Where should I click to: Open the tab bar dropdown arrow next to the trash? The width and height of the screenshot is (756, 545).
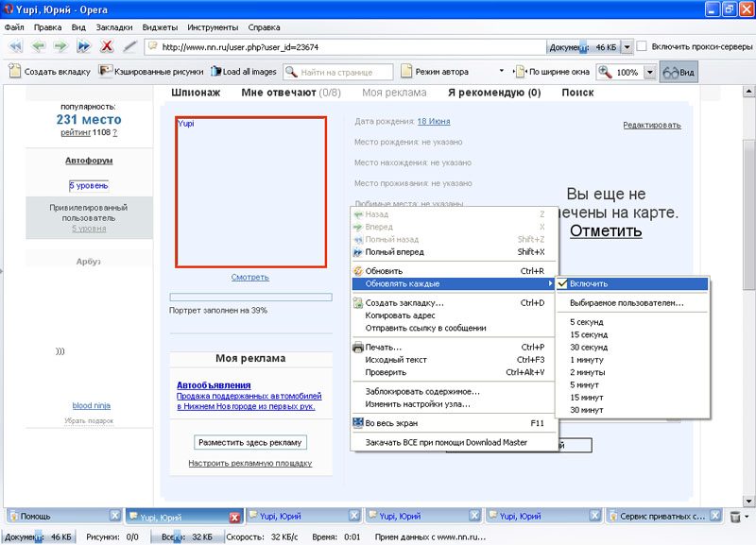tap(747, 517)
